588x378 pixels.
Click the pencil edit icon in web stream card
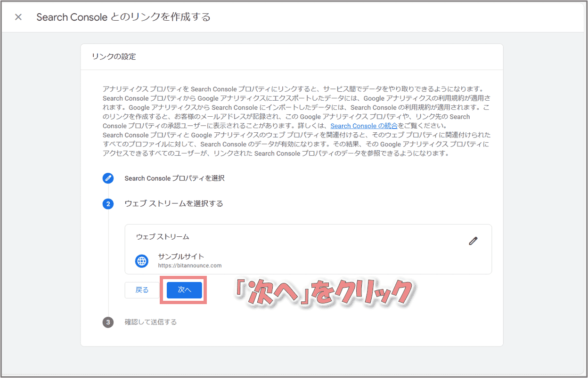pos(473,241)
